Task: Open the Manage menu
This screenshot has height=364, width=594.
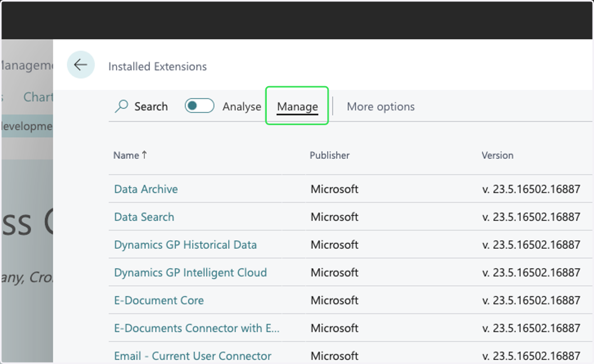Action: pyautogui.click(x=297, y=106)
